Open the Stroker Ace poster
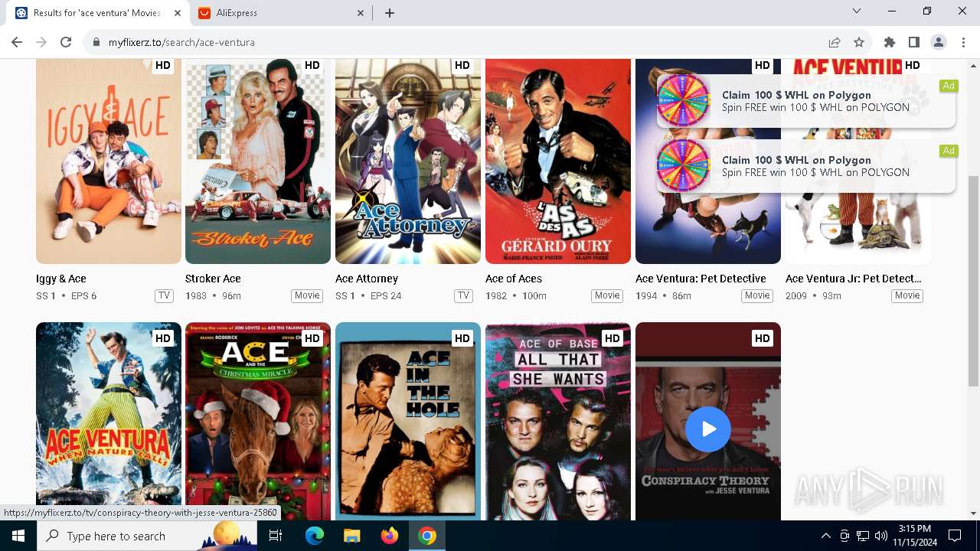Screen dimensions: 980x551 point(258,161)
